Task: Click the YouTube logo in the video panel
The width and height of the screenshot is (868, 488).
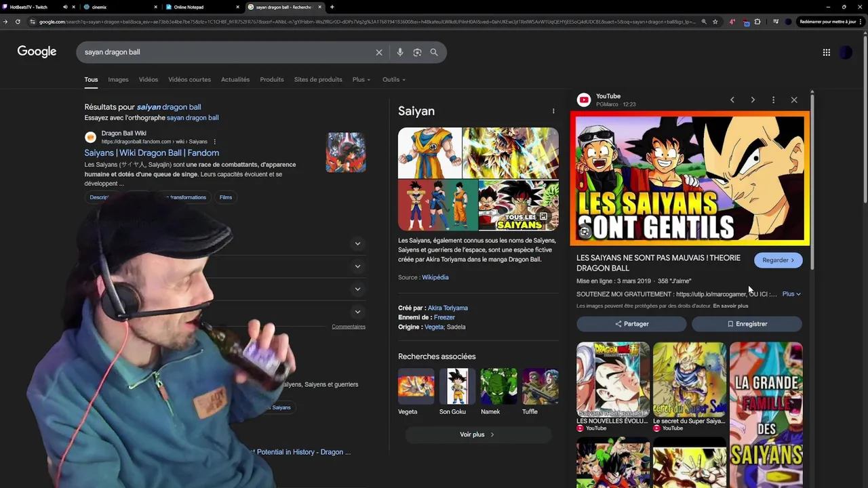Action: tap(583, 100)
